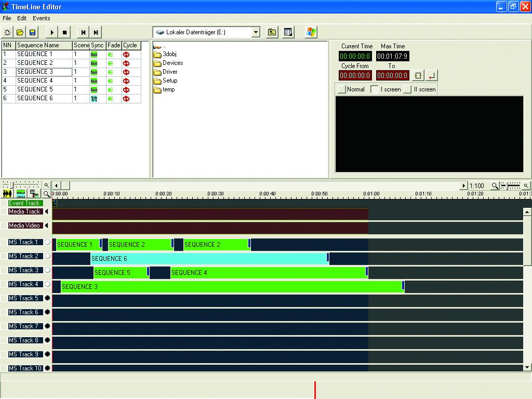The image size is (532, 399).
Task: Click the track list icon next to the magnifier
Action: (x=34, y=194)
